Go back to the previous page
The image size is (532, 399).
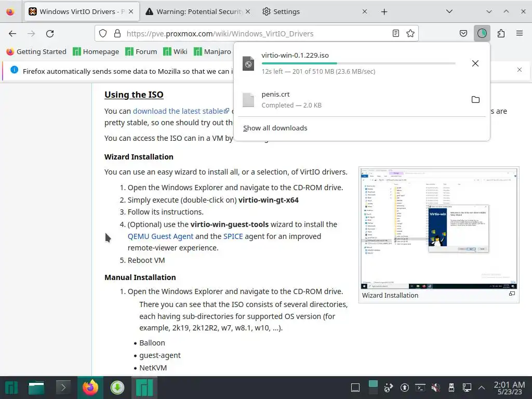12,33
